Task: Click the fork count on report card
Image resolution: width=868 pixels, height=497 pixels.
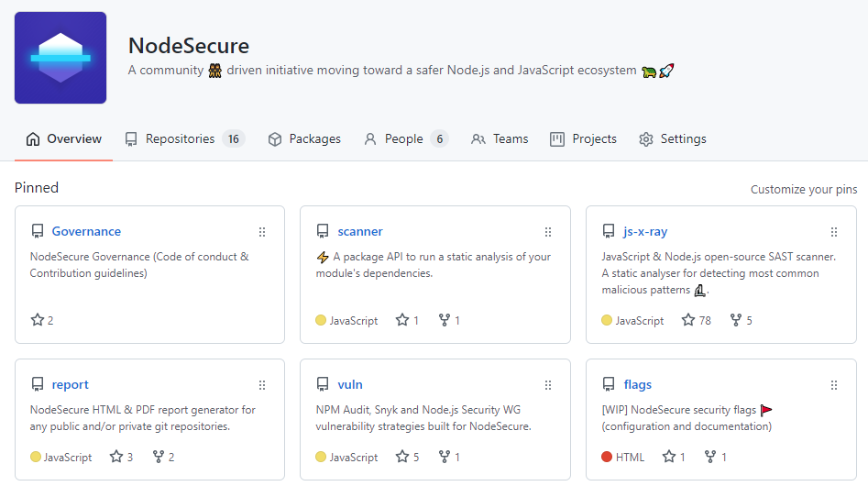Action: (163, 457)
